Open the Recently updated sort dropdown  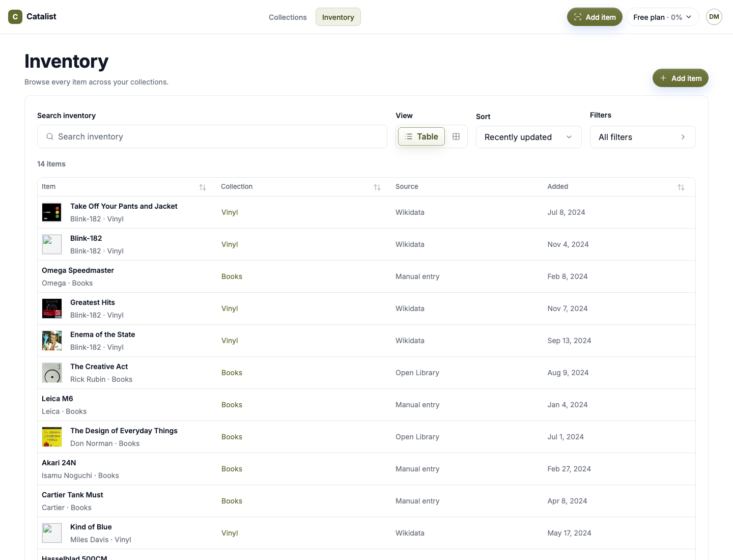click(x=528, y=137)
